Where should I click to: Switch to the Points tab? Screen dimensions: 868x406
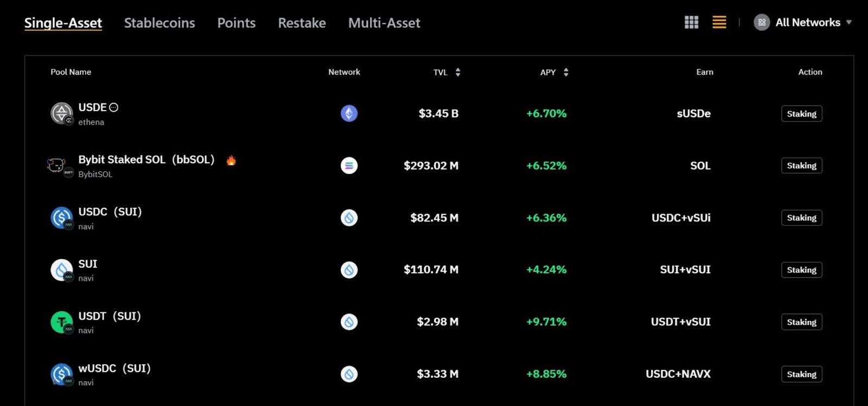coord(237,23)
